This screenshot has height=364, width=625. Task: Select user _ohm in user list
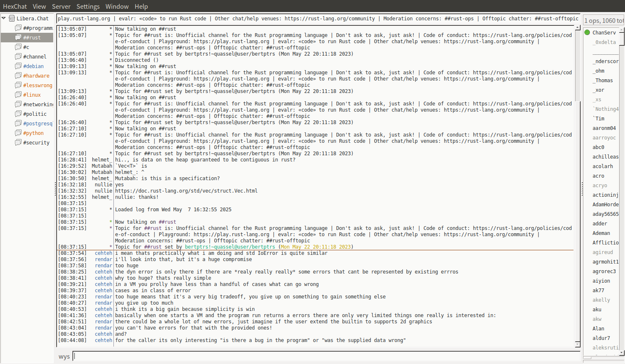tap(598, 71)
